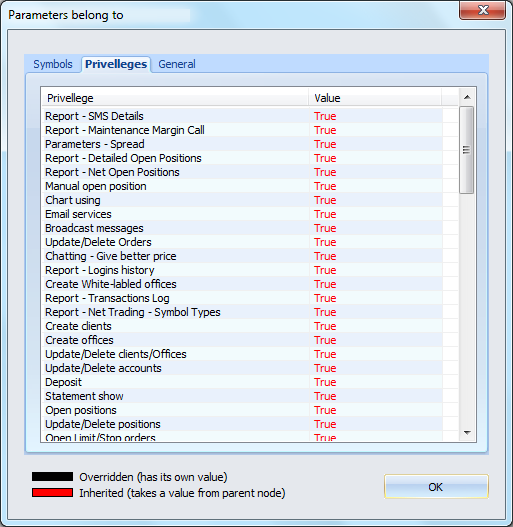Click the Value column header
The image size is (513, 527).
click(x=375, y=98)
